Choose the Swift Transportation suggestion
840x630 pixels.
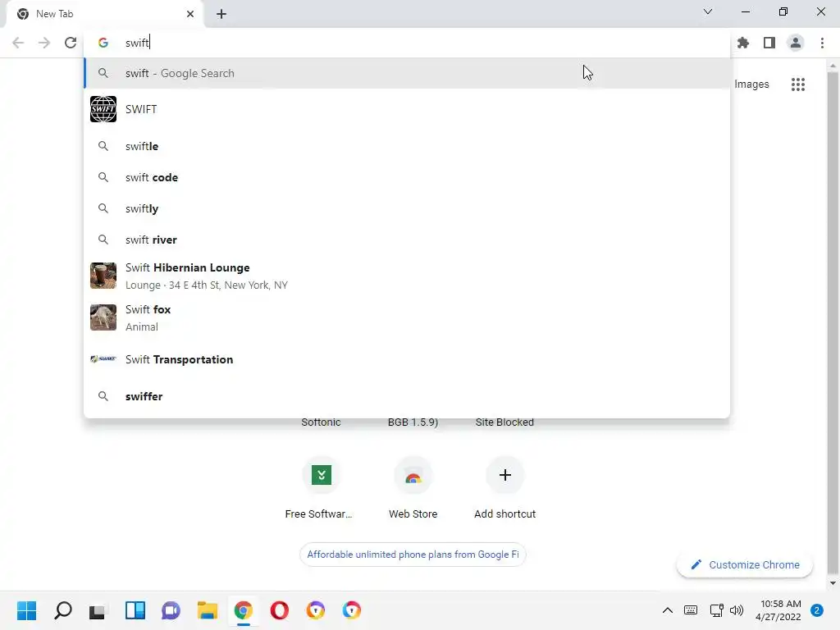(407, 359)
